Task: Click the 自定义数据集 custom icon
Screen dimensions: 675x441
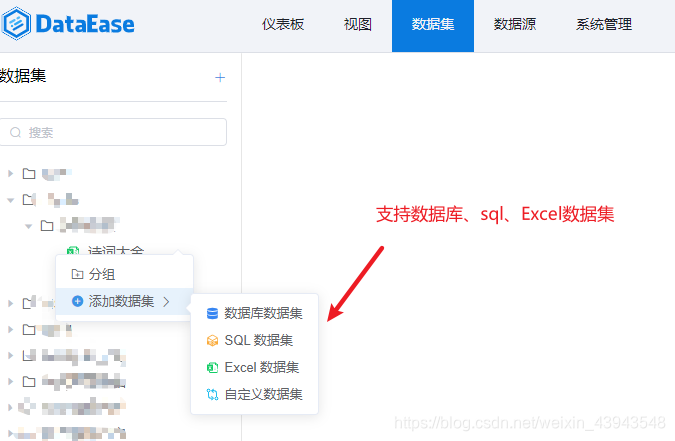Action: coord(212,394)
